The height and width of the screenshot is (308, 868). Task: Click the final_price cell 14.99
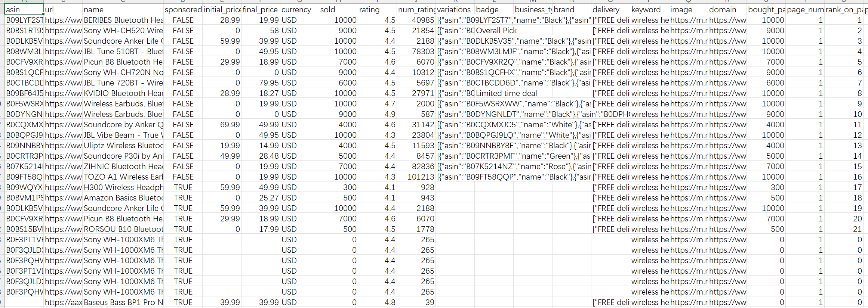pos(261,145)
